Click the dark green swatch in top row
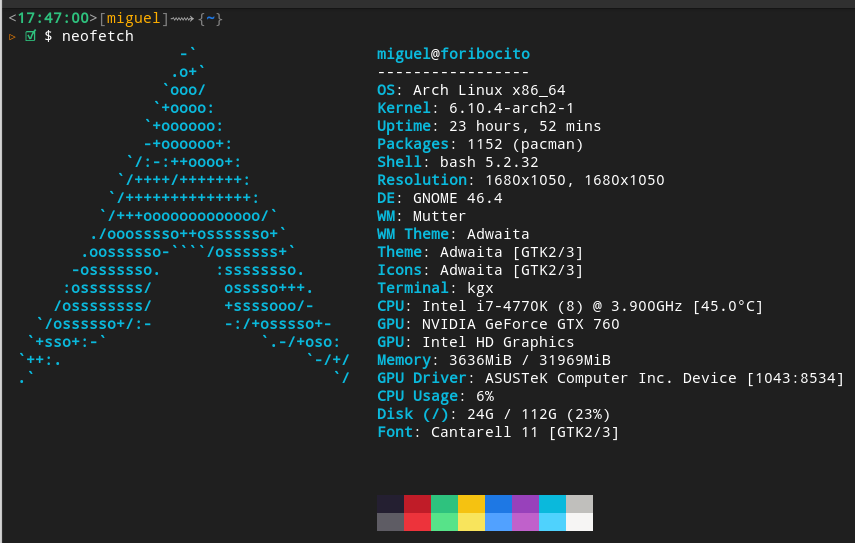Screen dimensions: 855x543 point(444,504)
